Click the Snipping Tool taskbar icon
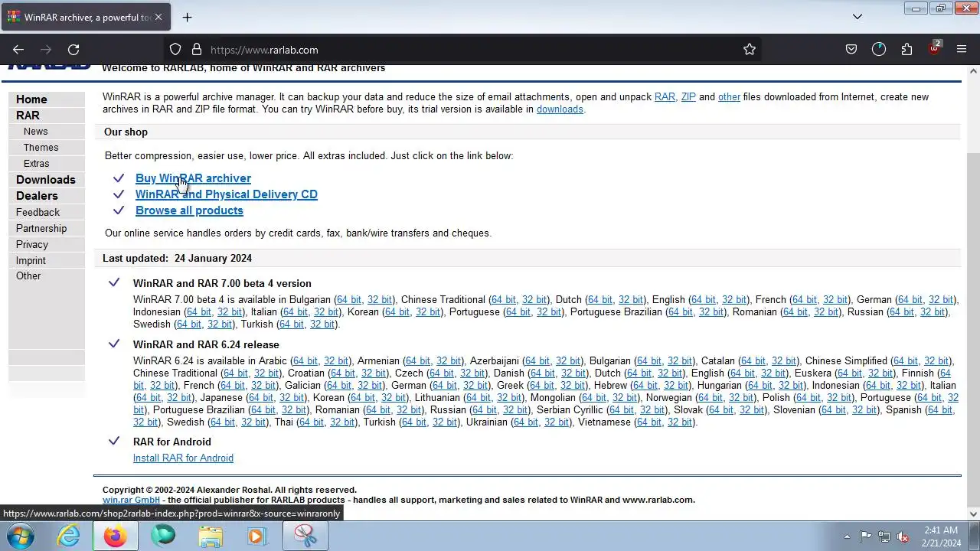The height and width of the screenshot is (551, 980). (x=305, y=536)
